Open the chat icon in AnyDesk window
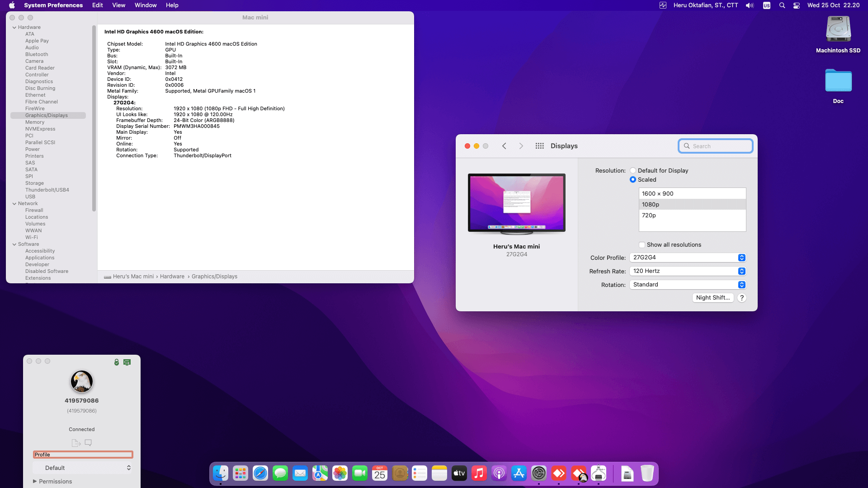The width and height of the screenshot is (868, 488). [x=88, y=443]
